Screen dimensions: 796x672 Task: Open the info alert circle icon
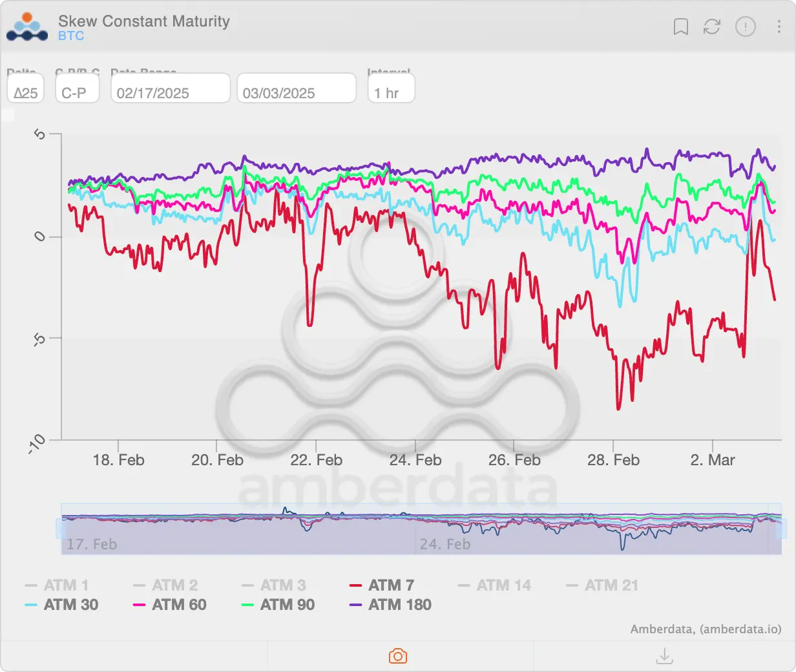point(746,26)
